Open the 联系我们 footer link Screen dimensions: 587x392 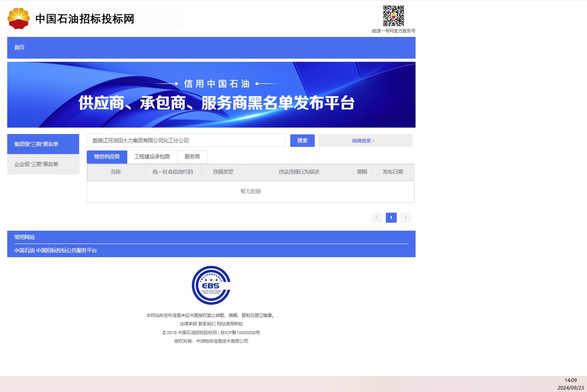point(207,324)
